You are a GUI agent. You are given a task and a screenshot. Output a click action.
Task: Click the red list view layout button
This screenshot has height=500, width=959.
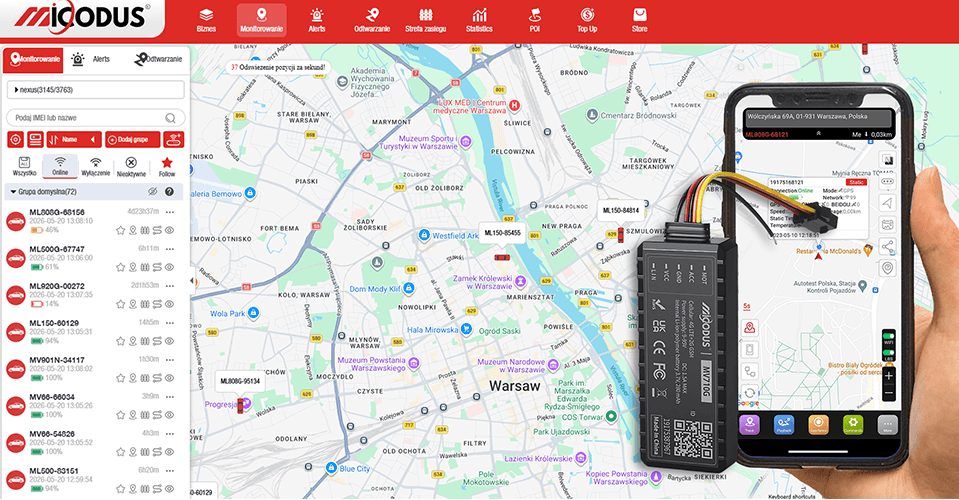pyautogui.click(x=35, y=139)
